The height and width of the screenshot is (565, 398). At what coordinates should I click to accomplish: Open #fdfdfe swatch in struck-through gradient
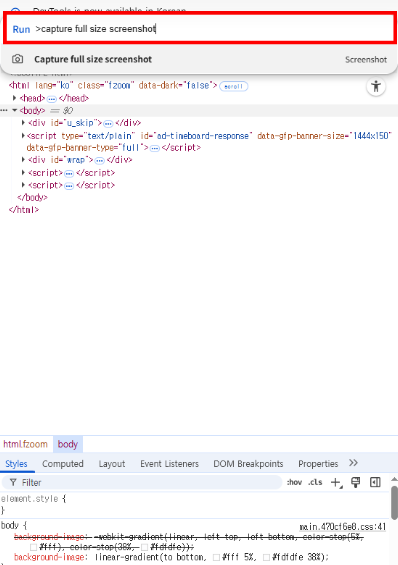(x=144, y=548)
